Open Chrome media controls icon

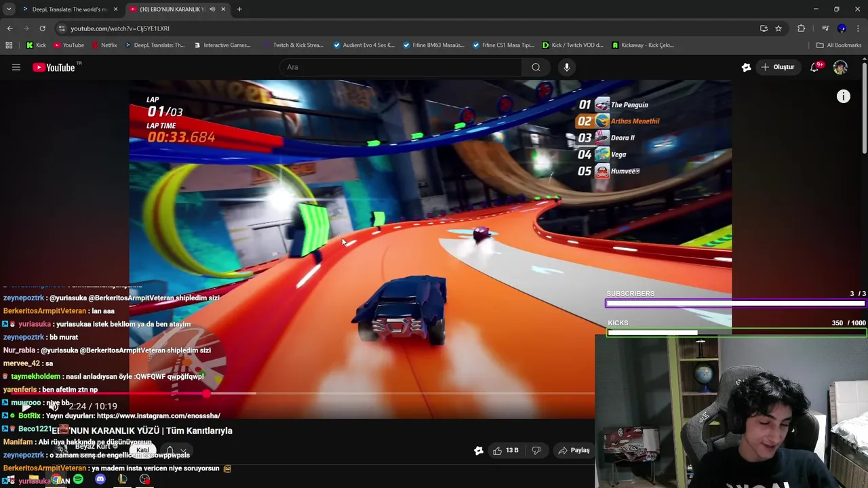click(825, 28)
